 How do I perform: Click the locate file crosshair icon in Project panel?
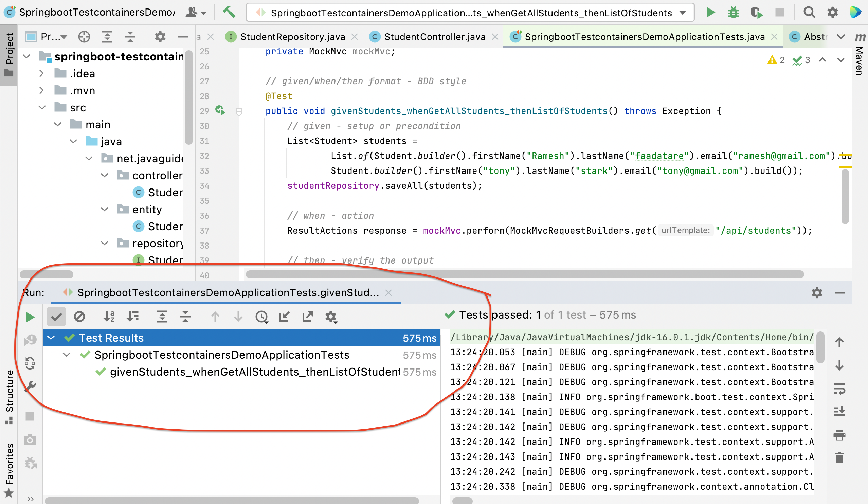coord(84,37)
